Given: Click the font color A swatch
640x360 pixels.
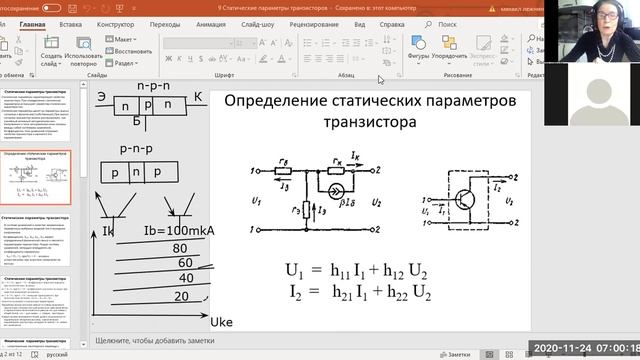Looking at the screenshot, I should tap(282, 59).
